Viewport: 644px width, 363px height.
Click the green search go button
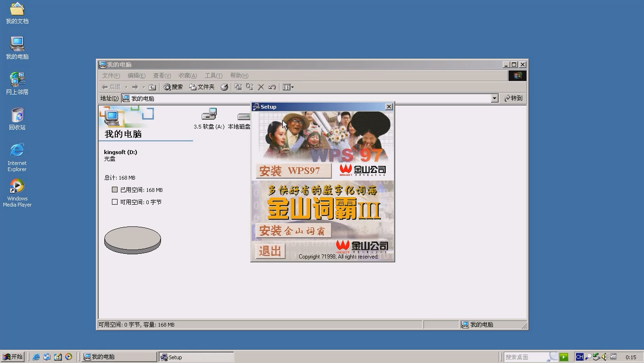coord(564,357)
